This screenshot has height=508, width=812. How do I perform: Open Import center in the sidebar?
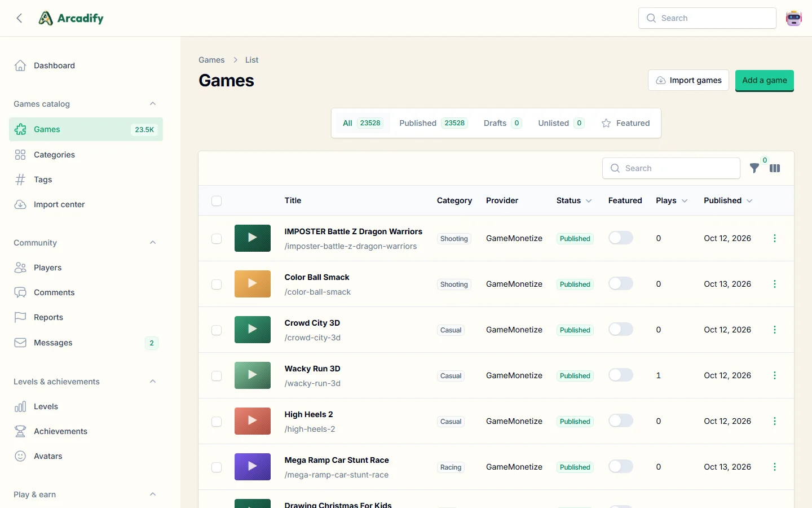coord(86,204)
